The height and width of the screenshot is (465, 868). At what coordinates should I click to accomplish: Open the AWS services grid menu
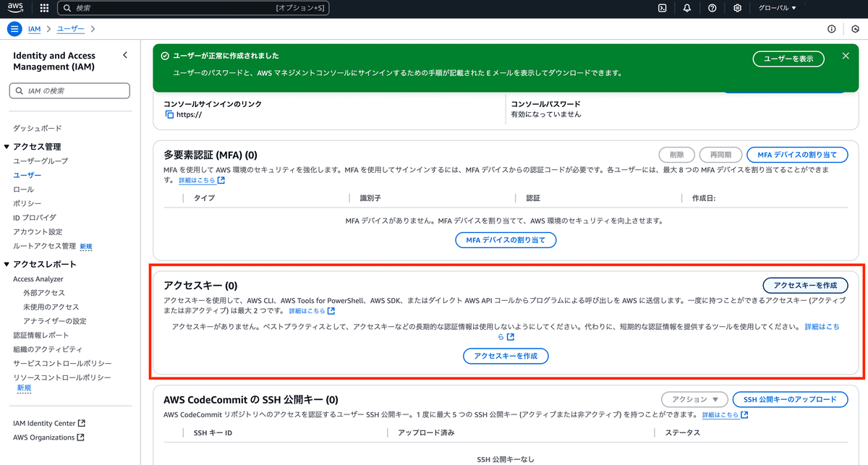43,8
